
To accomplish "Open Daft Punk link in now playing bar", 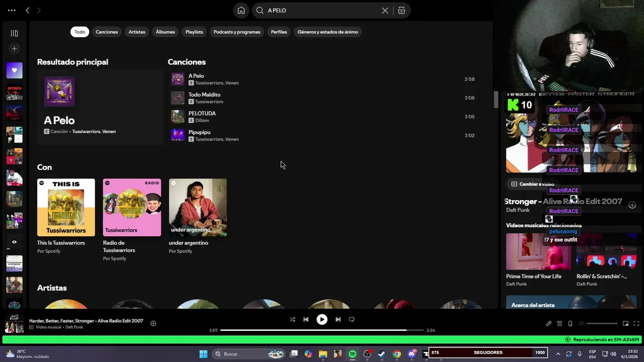I will pos(74,327).
